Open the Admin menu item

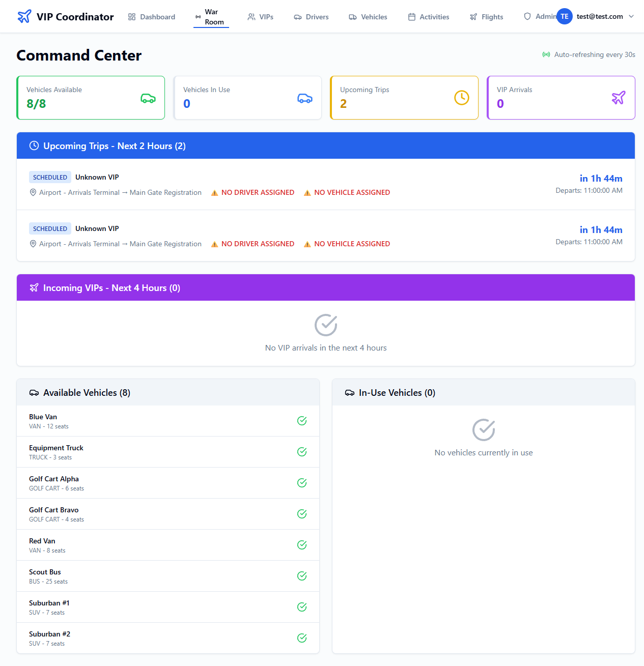(x=540, y=16)
